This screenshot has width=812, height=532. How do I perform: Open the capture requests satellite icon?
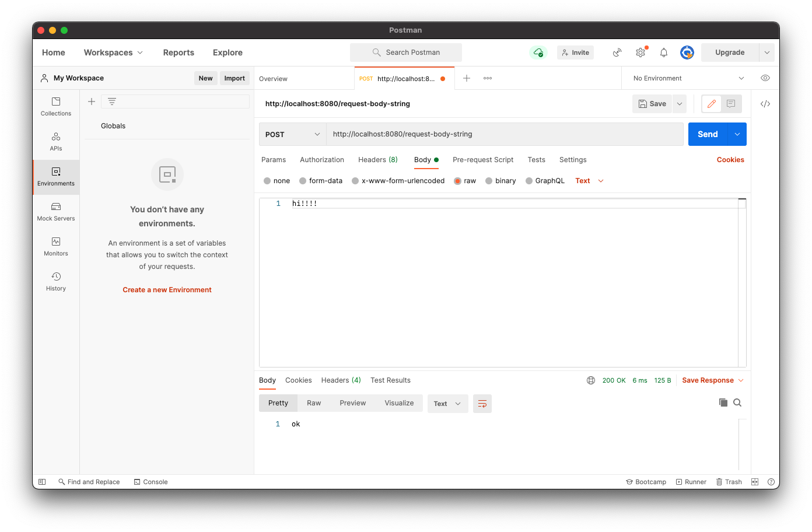point(617,52)
